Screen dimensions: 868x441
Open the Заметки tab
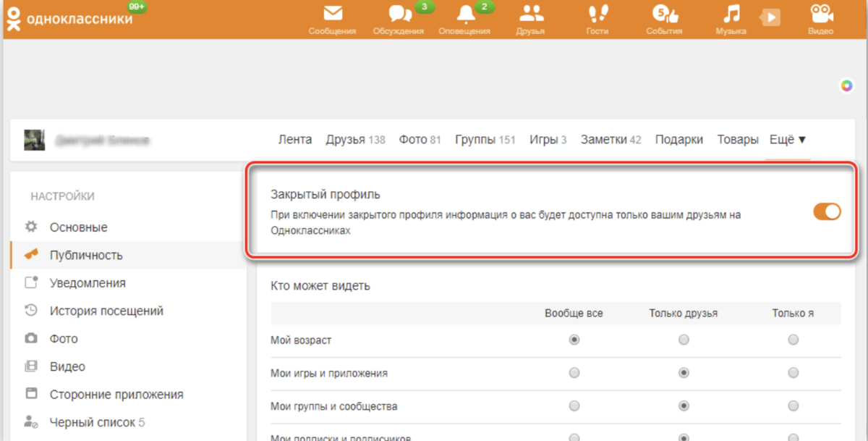(x=604, y=139)
